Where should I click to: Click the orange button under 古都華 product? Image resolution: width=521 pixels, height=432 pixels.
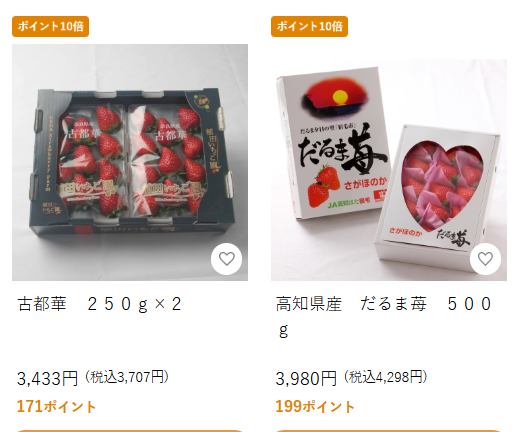[130, 431]
